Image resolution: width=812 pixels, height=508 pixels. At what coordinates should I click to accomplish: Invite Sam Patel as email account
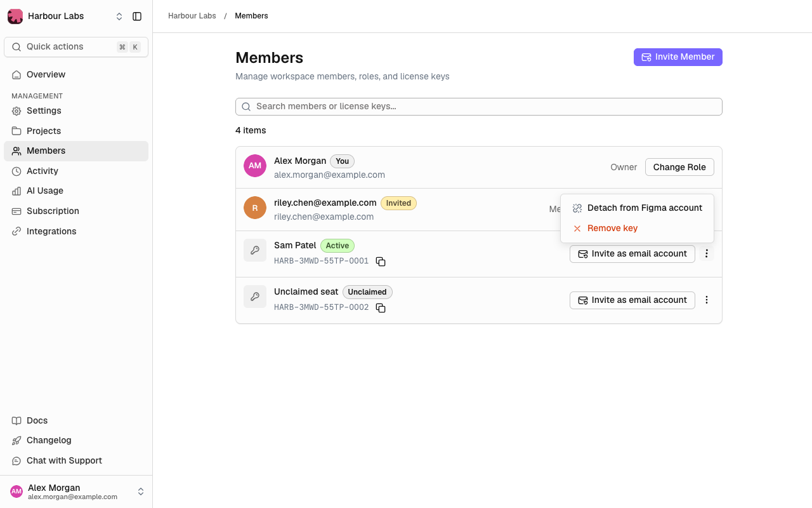(632, 253)
